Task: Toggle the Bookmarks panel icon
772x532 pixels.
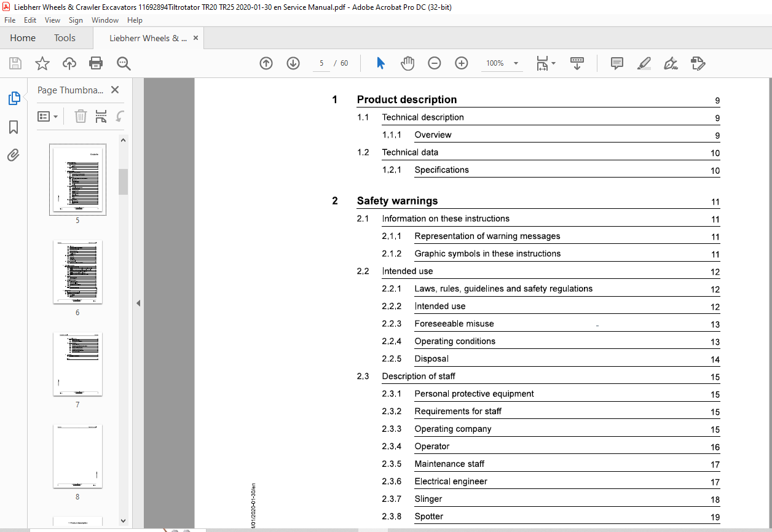Action: pyautogui.click(x=14, y=127)
